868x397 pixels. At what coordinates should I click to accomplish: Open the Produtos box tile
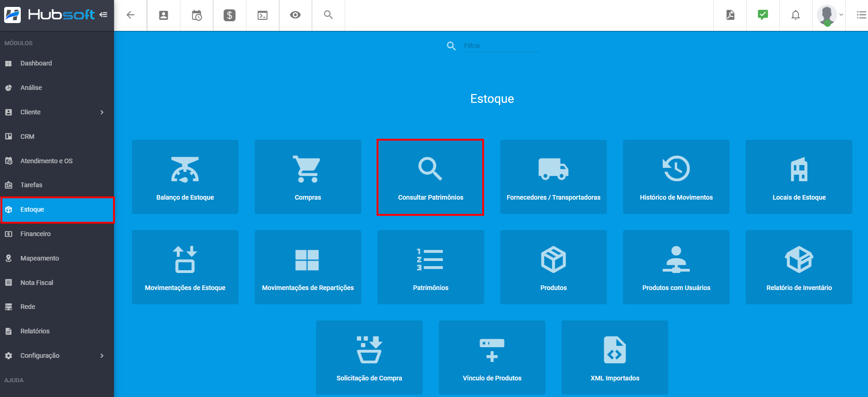click(553, 267)
